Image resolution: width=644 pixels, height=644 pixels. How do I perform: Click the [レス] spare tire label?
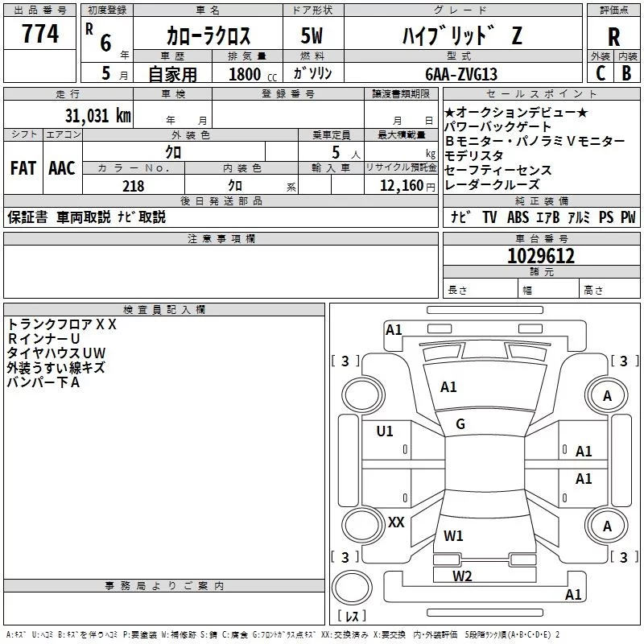pyautogui.click(x=352, y=616)
